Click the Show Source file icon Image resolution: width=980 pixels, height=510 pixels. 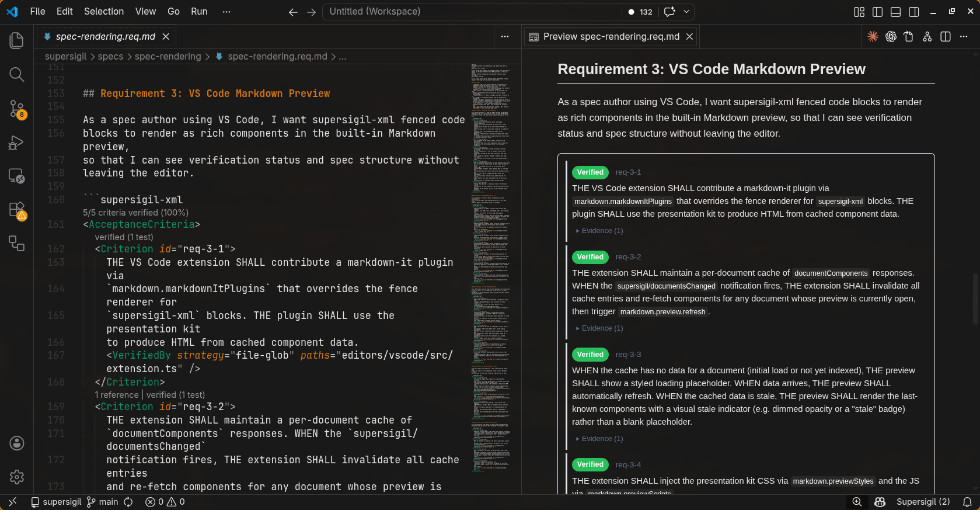(909, 37)
